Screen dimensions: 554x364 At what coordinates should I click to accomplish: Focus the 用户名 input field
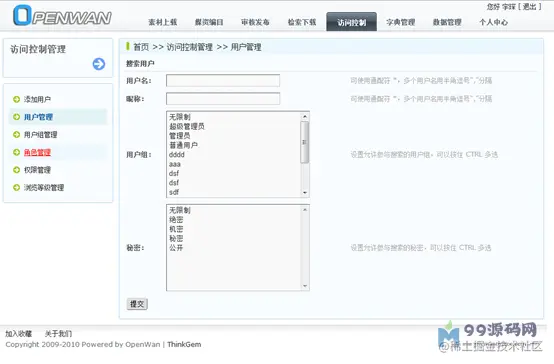[223, 81]
